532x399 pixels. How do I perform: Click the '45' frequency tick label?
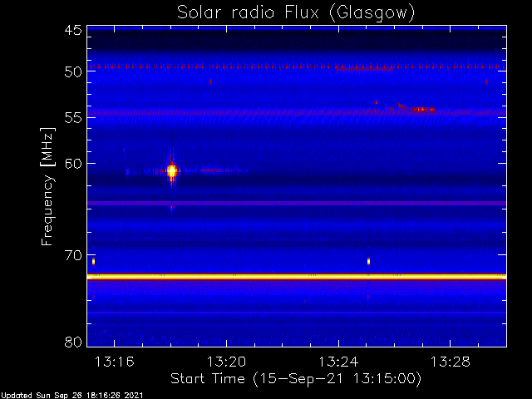coord(73,30)
